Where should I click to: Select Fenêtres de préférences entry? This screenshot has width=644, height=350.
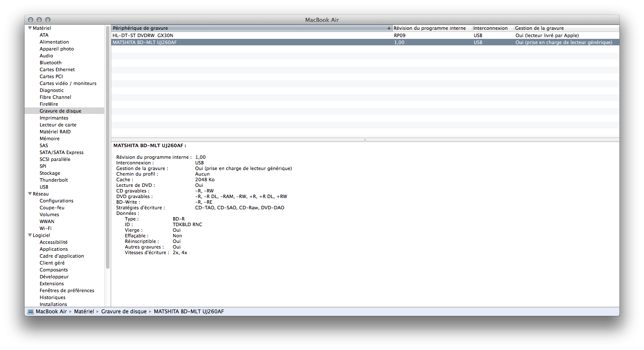[x=67, y=290]
